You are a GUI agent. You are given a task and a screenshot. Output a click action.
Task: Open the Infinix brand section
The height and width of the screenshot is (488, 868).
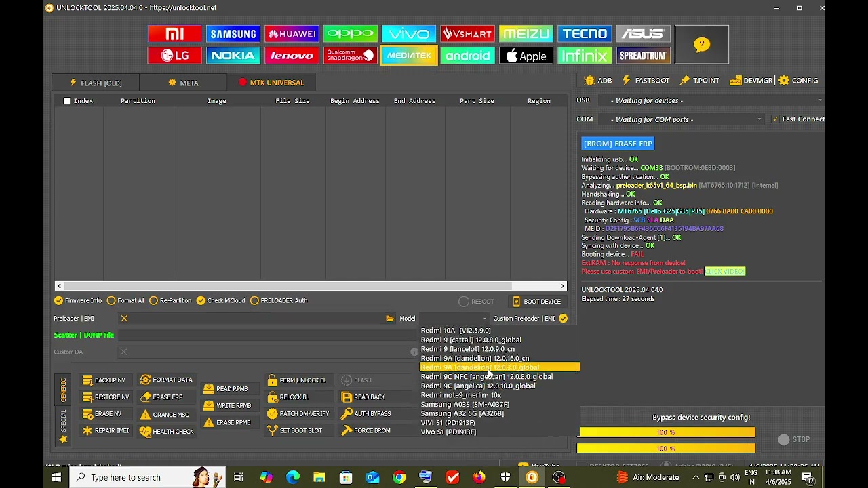pyautogui.click(x=585, y=56)
